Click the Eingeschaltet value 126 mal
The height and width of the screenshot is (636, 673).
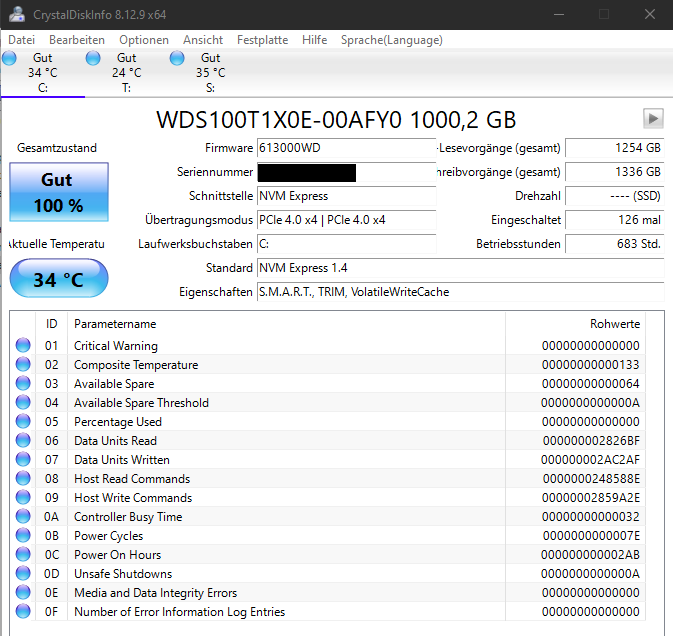pyautogui.click(x=615, y=220)
